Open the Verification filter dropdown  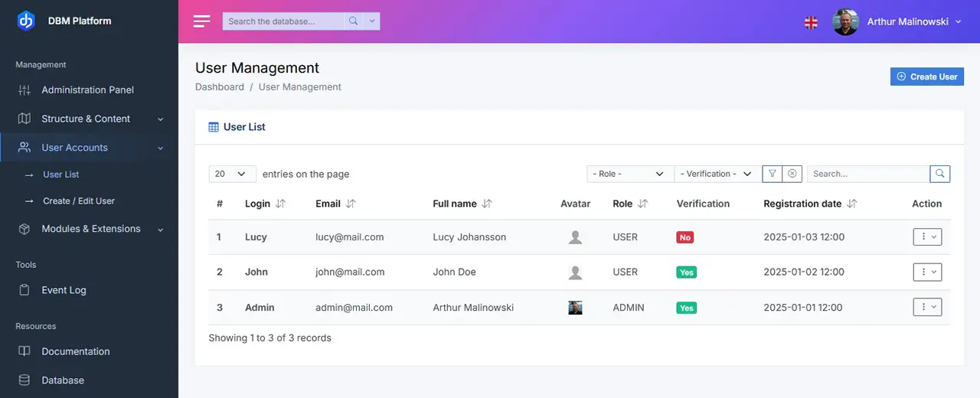click(717, 174)
